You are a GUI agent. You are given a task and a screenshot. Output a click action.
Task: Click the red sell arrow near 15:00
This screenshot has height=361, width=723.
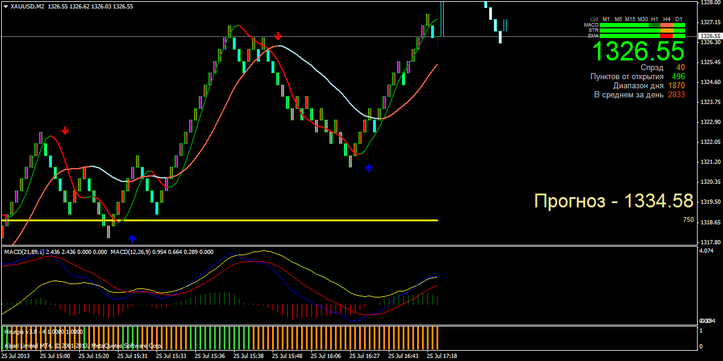click(x=65, y=130)
